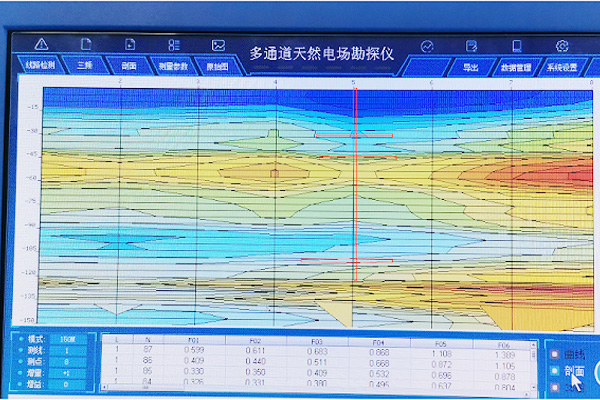
Task: Open 数据管理 section
Action: pyautogui.click(x=517, y=67)
